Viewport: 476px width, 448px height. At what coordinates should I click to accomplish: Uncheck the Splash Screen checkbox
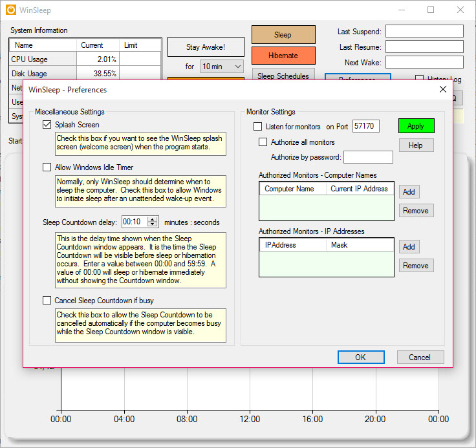47,125
